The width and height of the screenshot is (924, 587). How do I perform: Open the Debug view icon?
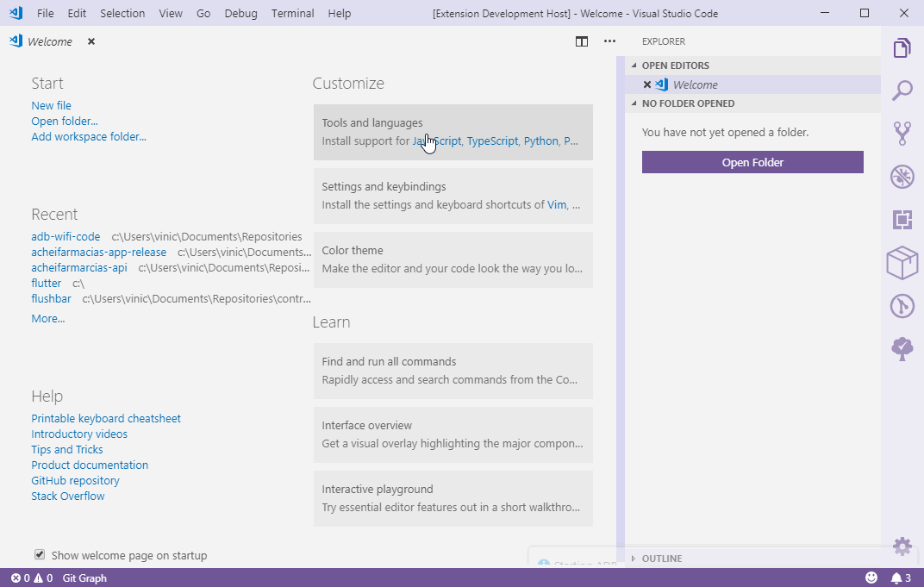tap(902, 177)
